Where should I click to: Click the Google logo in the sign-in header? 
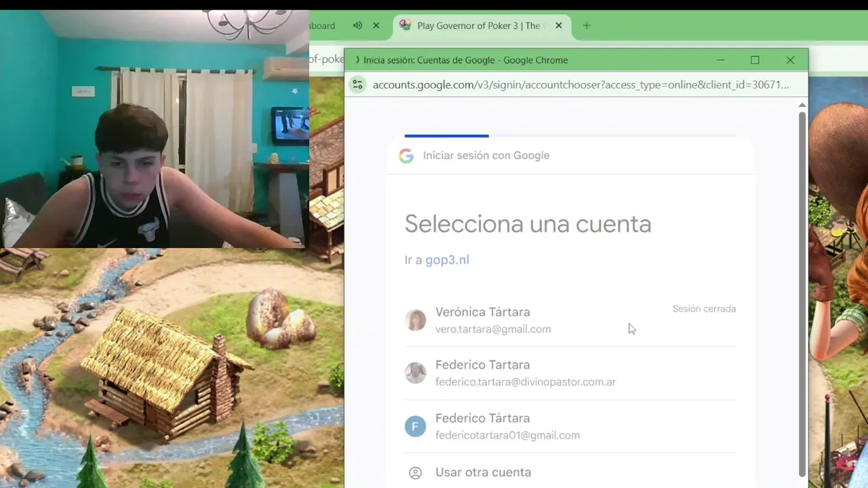406,156
